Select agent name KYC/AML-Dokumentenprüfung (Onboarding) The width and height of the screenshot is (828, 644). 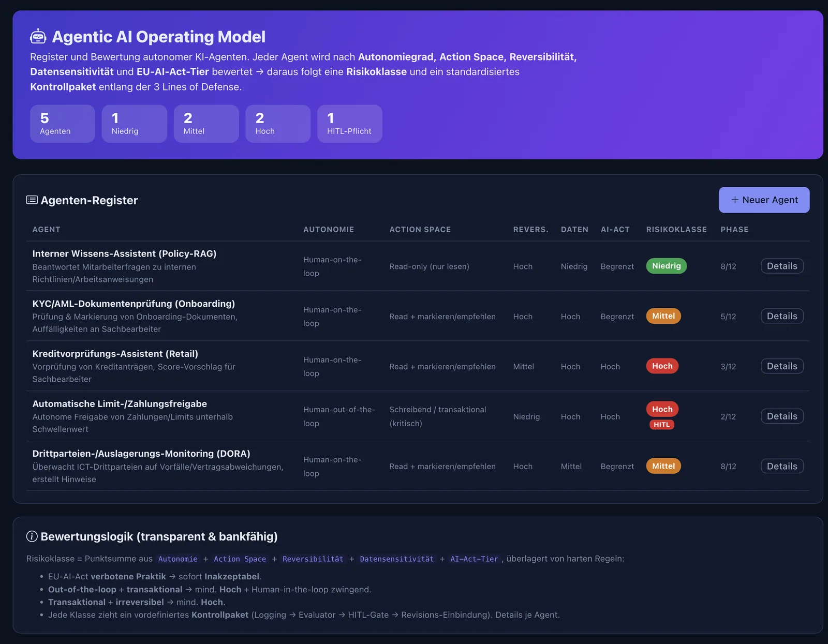click(x=134, y=304)
